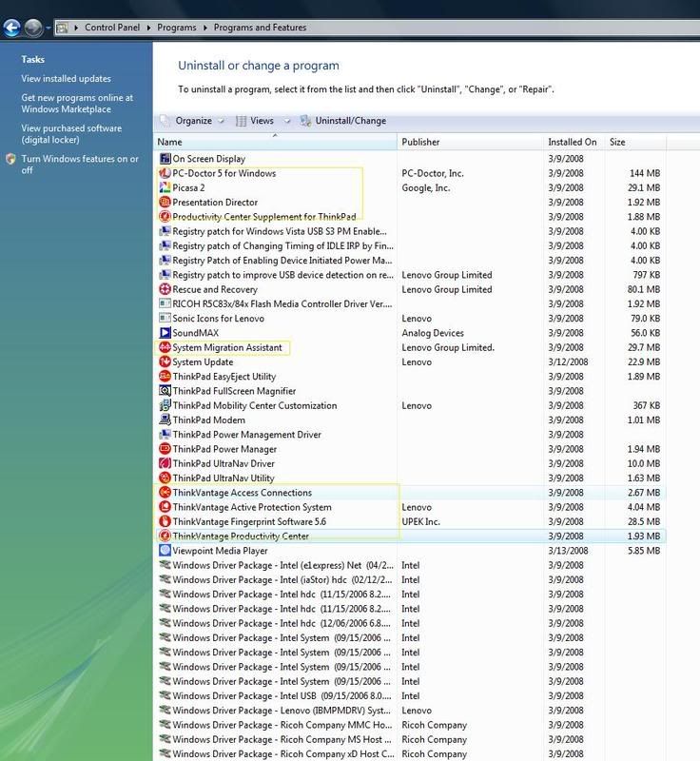Viewport: 700px width, 761px height.
Task: Select Windows Driver Package Ricoh Company MS Host
Action: tap(411, 739)
